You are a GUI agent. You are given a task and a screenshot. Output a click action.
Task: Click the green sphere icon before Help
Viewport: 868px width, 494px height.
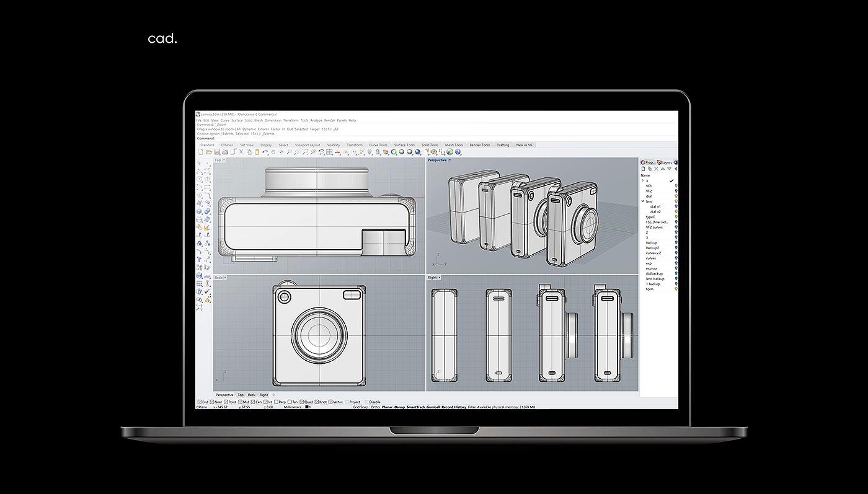coord(449,152)
